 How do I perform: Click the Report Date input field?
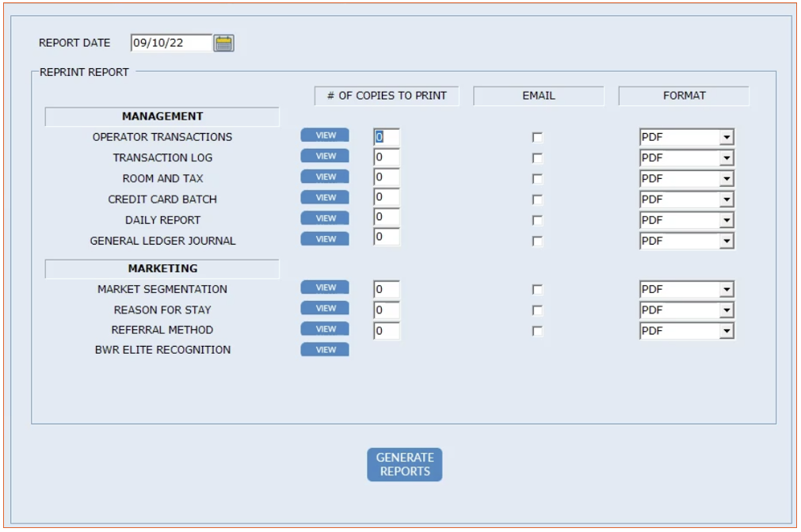pos(171,43)
